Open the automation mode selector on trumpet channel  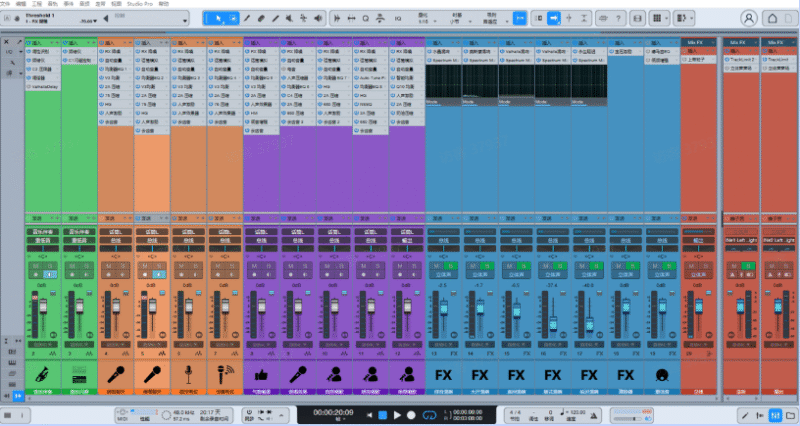43,344
